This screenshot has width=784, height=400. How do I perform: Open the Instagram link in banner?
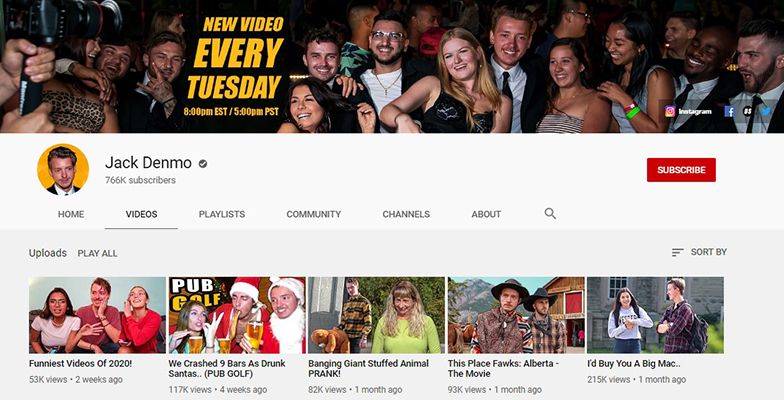tap(689, 111)
